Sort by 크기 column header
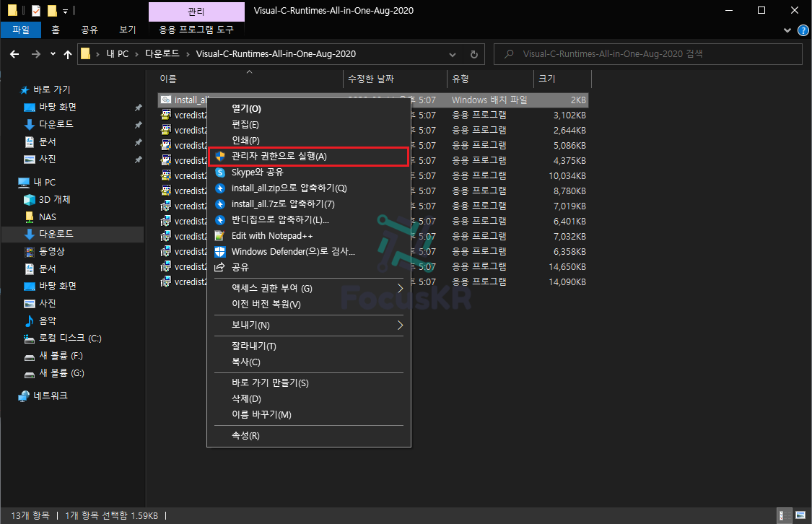This screenshot has height=524, width=812. [x=562, y=79]
